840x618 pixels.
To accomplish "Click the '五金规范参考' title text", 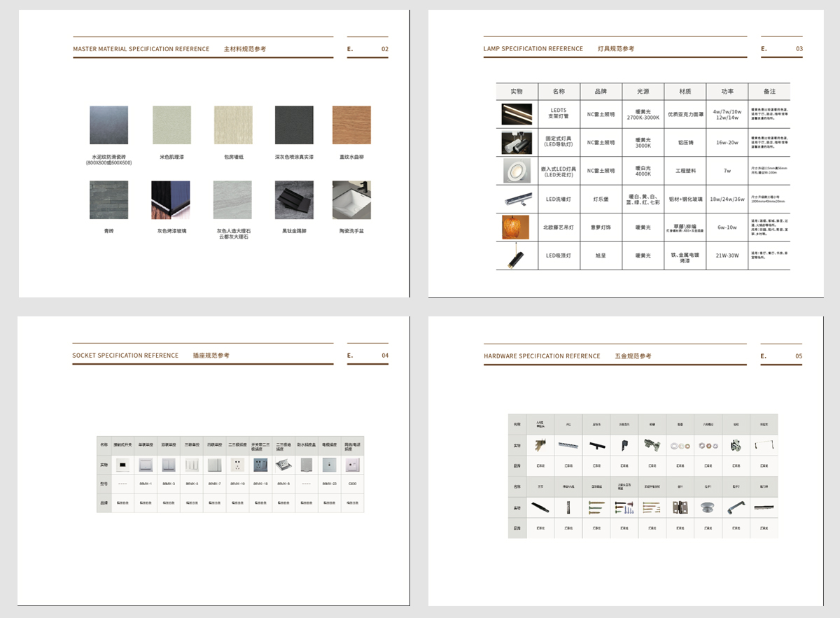I will [x=633, y=356].
